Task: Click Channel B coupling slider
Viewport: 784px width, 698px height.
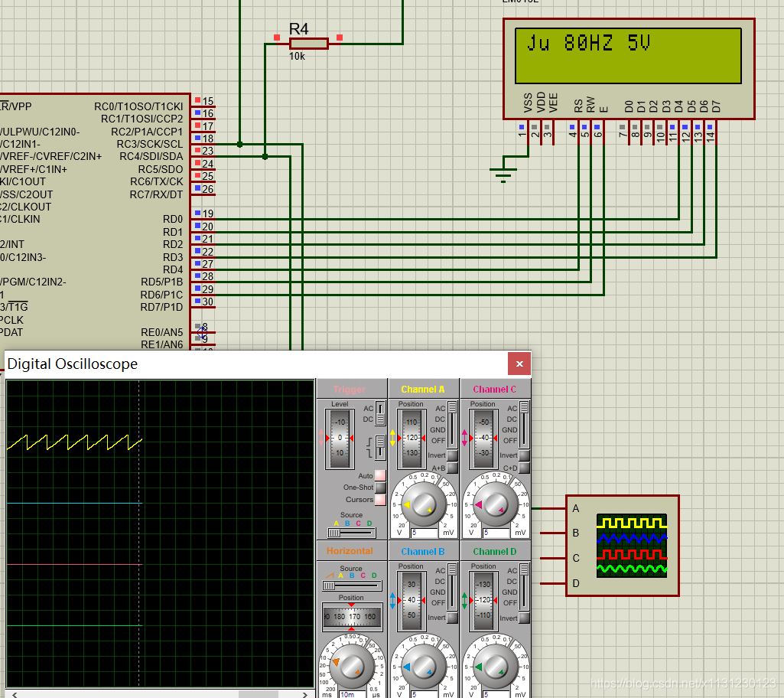Action: point(453,586)
